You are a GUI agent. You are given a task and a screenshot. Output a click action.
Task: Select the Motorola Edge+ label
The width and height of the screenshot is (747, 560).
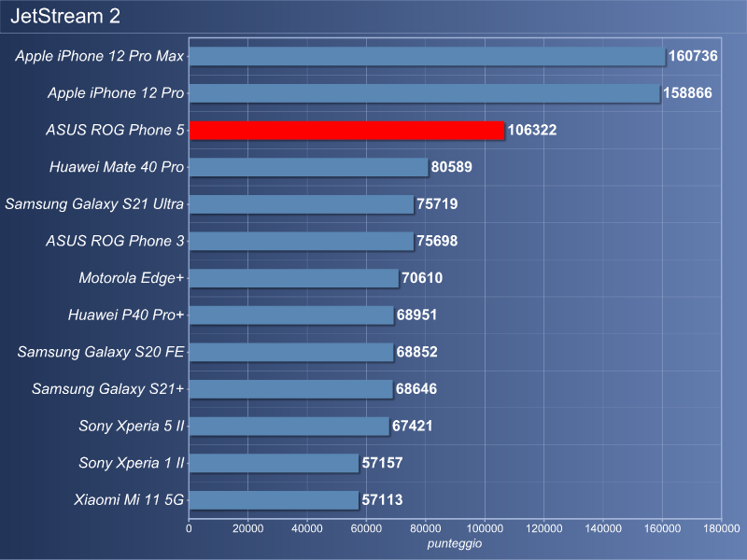click(132, 278)
